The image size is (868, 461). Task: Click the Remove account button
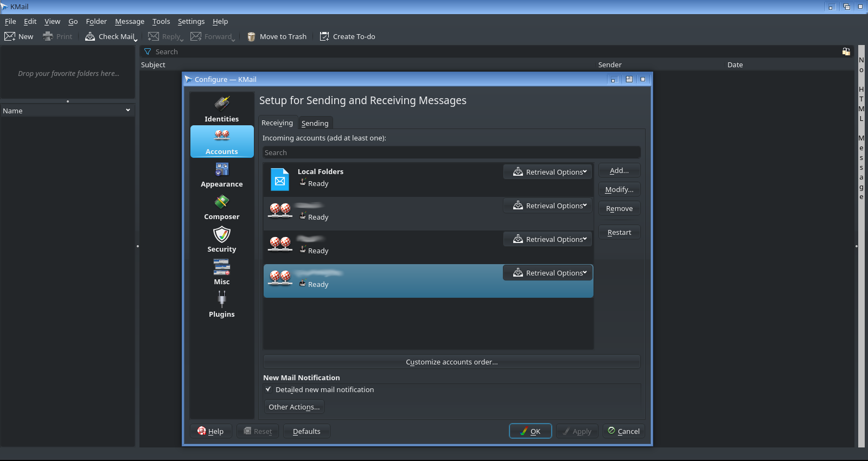click(x=619, y=208)
